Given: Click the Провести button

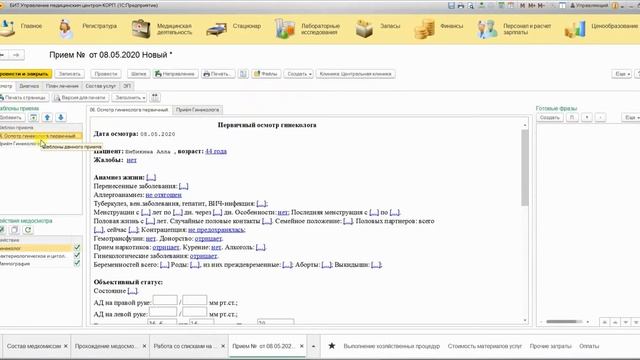Looking at the screenshot, I should pyautogui.click(x=106, y=74).
